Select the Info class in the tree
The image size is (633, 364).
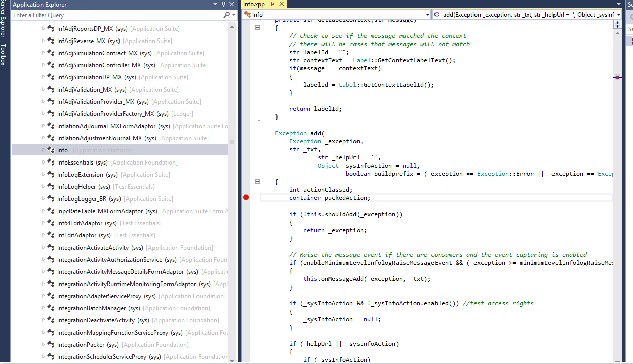[62, 150]
